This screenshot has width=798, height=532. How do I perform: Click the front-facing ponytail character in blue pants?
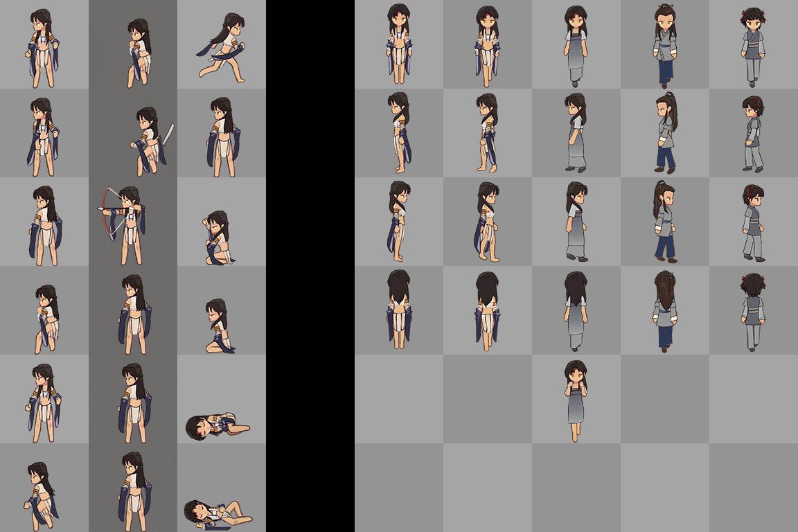pos(665,47)
